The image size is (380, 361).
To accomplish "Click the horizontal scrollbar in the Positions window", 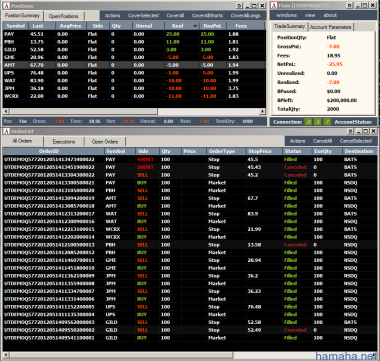I will pos(134,111).
